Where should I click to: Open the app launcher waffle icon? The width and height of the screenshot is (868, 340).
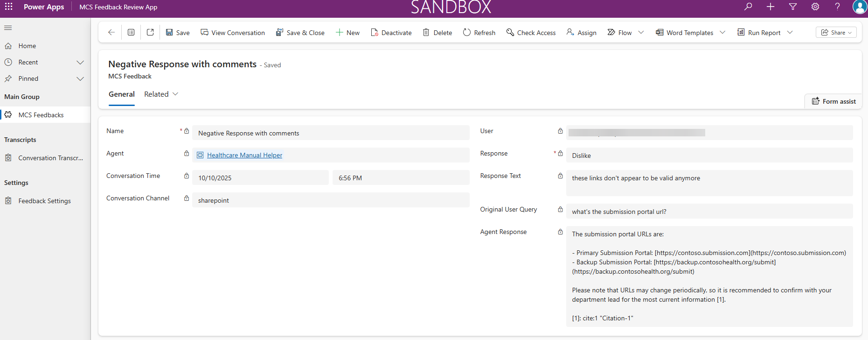[x=9, y=7]
